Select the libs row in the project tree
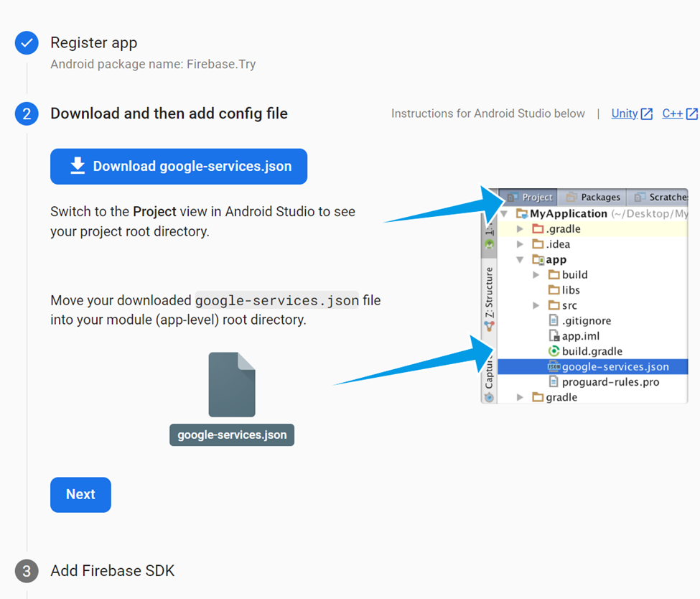Viewport: 700px width, 599px height. 593,290
